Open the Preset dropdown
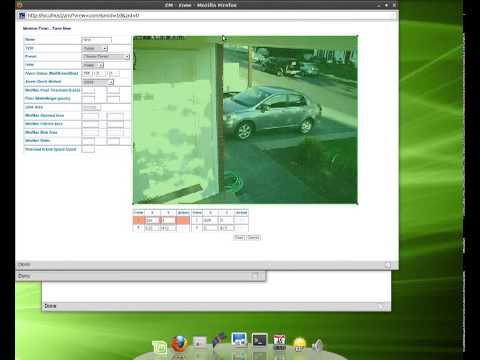The height and width of the screenshot is (360, 480). (x=106, y=57)
